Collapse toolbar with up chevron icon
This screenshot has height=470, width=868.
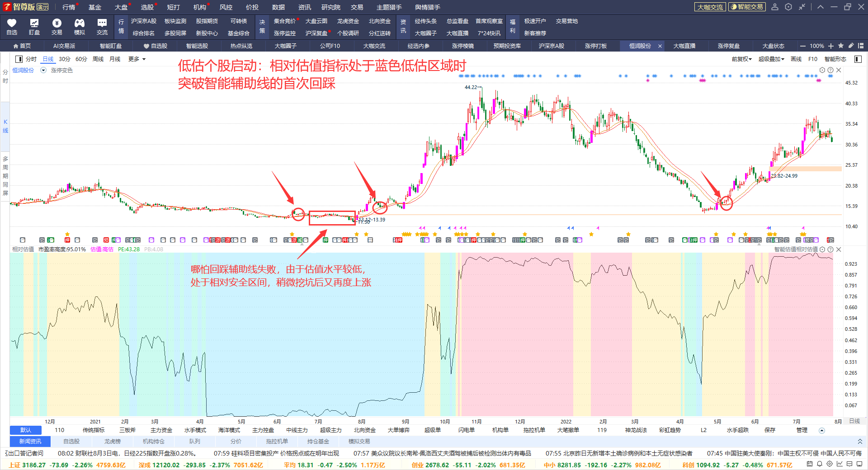[821, 7]
